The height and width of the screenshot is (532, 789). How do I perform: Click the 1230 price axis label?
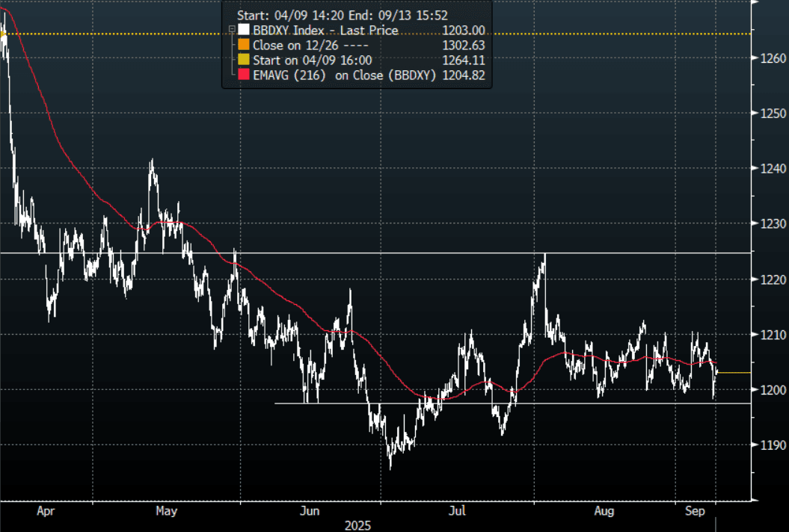click(773, 223)
